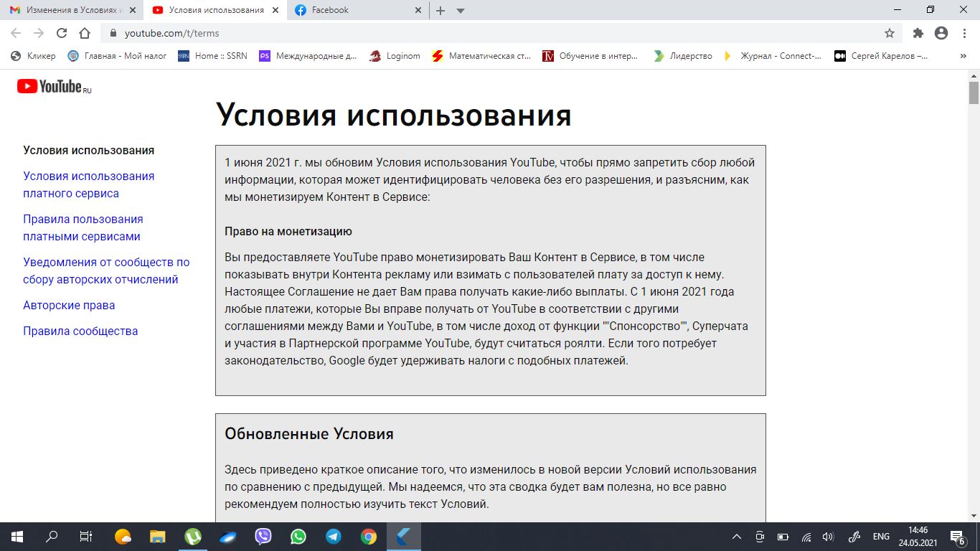Go forward in browser history
This screenshot has width=980, height=551.
pyautogui.click(x=39, y=33)
